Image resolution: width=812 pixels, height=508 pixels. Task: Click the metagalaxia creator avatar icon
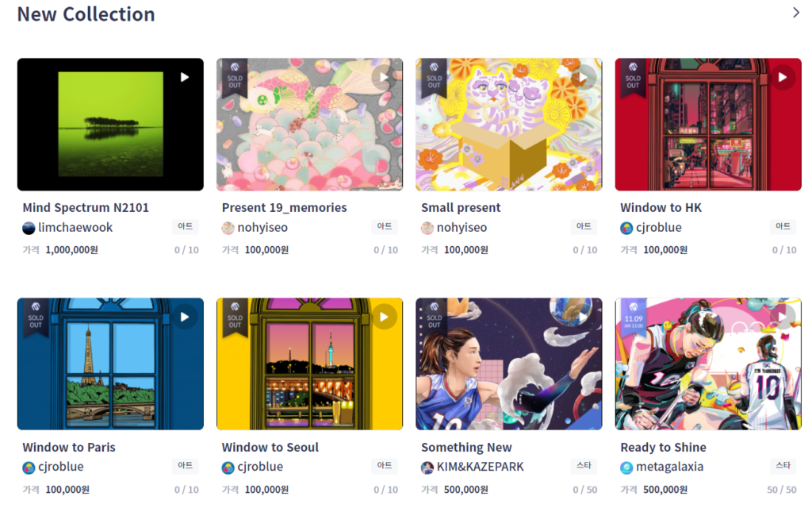(x=626, y=468)
